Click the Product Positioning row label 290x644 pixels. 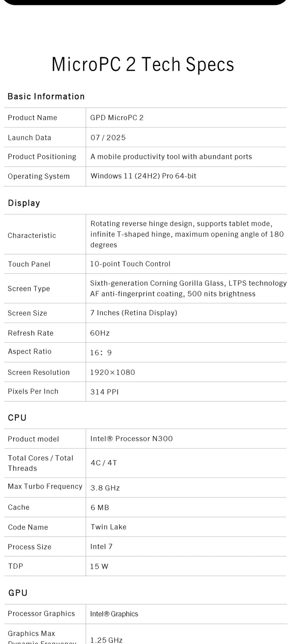[42, 157]
